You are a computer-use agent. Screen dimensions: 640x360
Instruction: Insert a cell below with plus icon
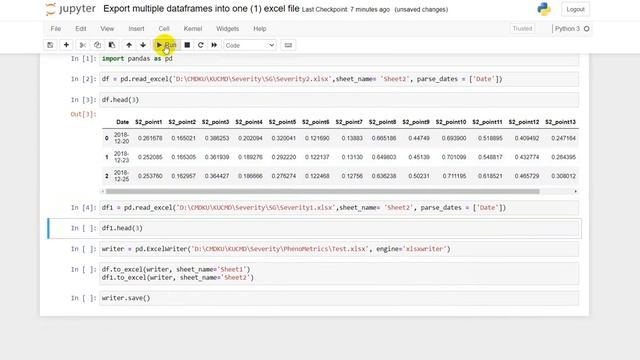click(66, 45)
